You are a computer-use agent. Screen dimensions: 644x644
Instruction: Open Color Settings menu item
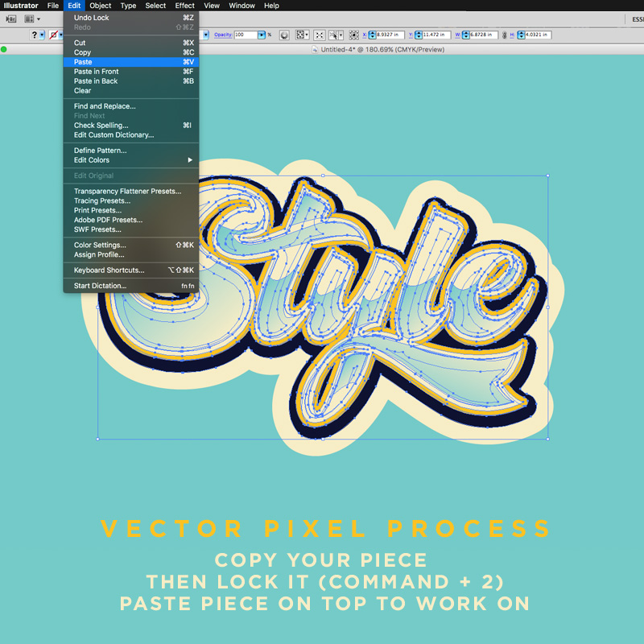point(131,245)
